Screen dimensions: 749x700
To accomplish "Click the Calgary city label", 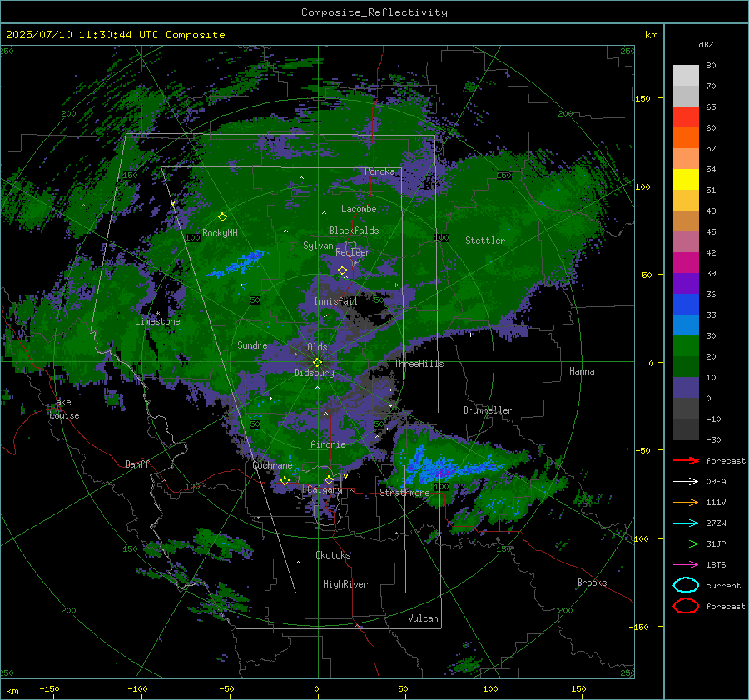I will click(325, 489).
